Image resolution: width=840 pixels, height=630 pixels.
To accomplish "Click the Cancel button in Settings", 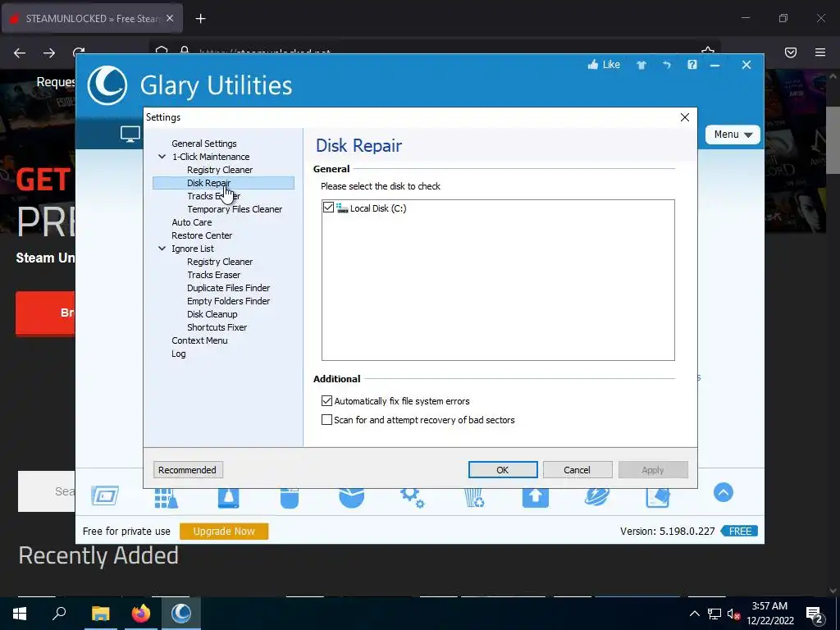I will pos(577,470).
